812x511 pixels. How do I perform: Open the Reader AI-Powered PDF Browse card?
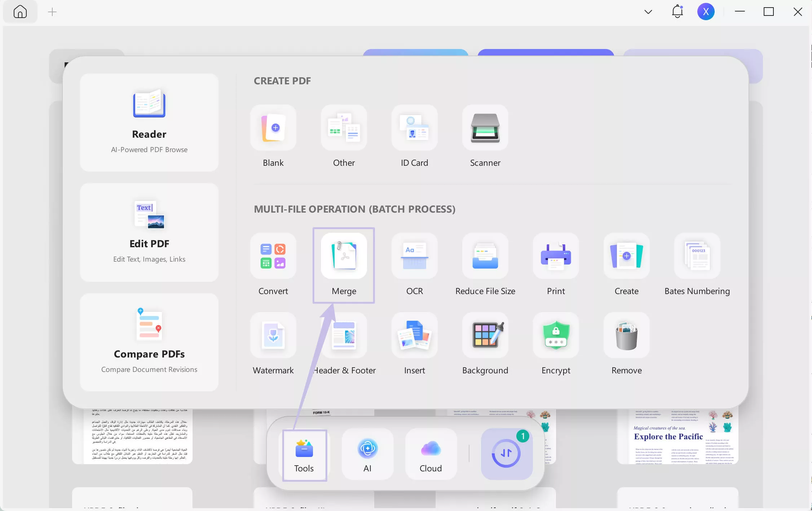(149, 123)
